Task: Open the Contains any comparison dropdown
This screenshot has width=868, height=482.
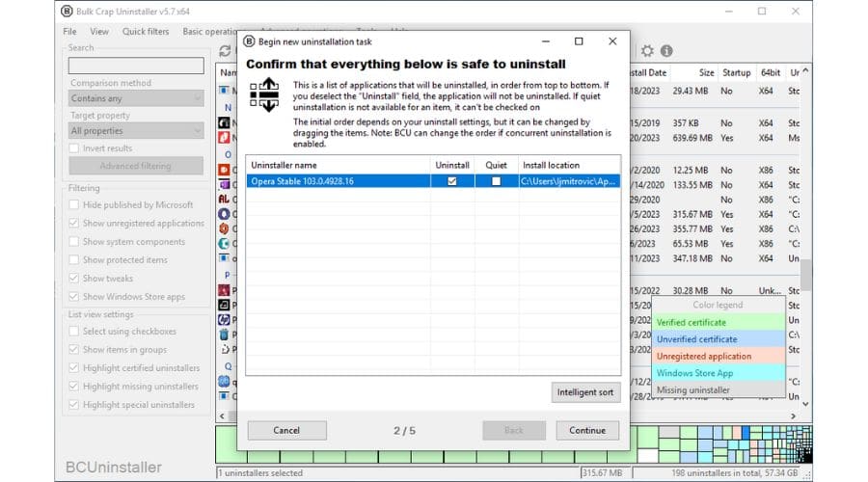Action: (x=136, y=98)
